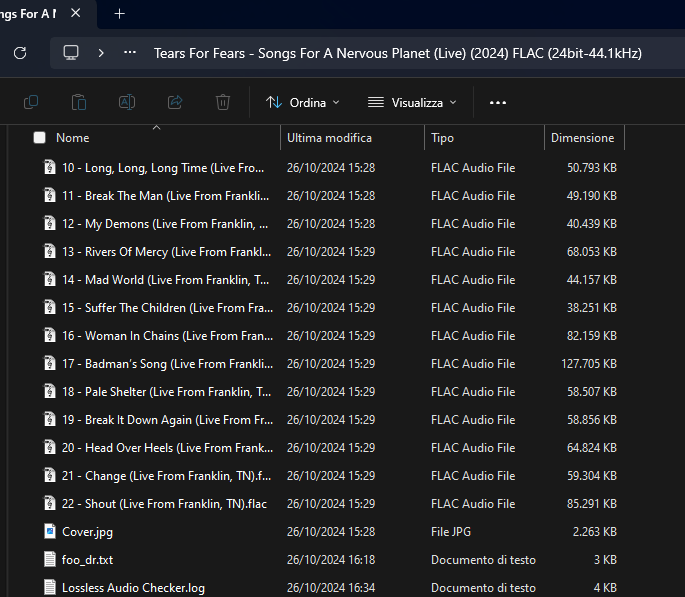Select file 15 - Suffer The Children
The image size is (685, 597).
(167, 307)
